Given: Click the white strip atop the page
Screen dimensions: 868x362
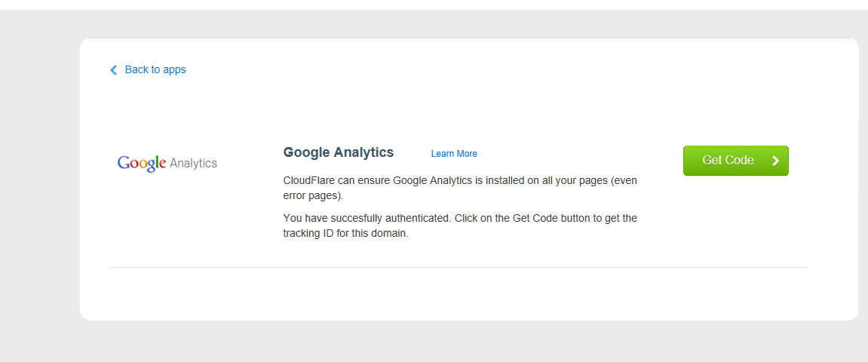Looking at the screenshot, I should pos(434,5).
